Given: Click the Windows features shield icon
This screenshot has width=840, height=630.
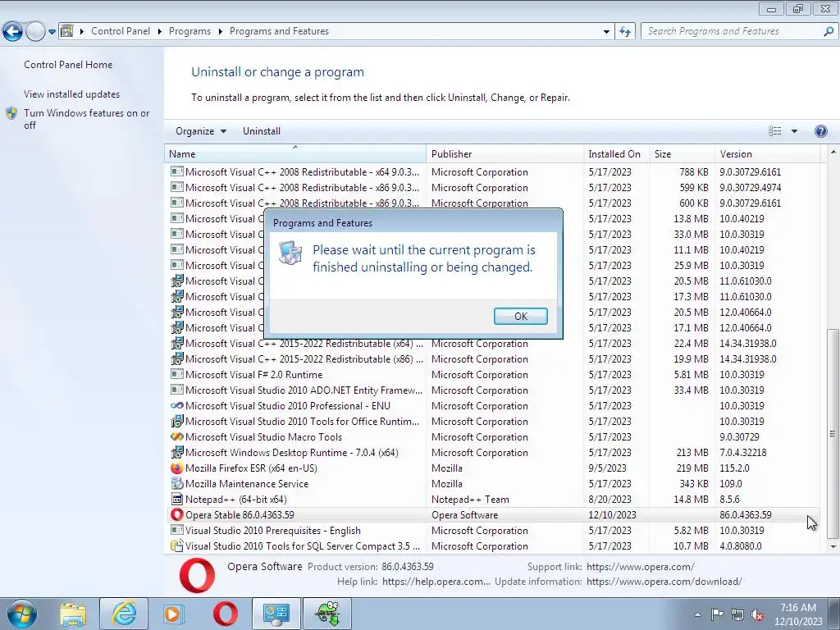Looking at the screenshot, I should tap(11, 113).
